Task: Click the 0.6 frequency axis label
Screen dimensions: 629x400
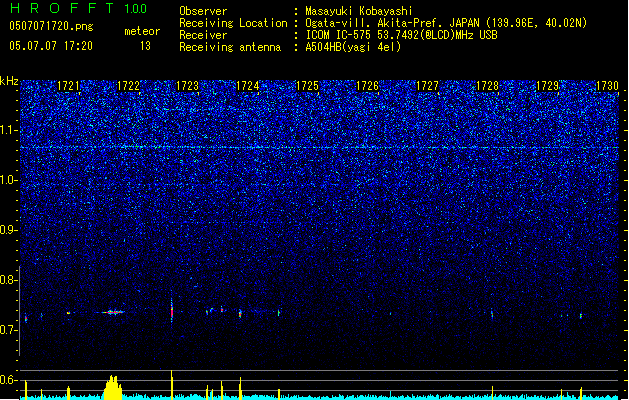Action: click(x=9, y=380)
